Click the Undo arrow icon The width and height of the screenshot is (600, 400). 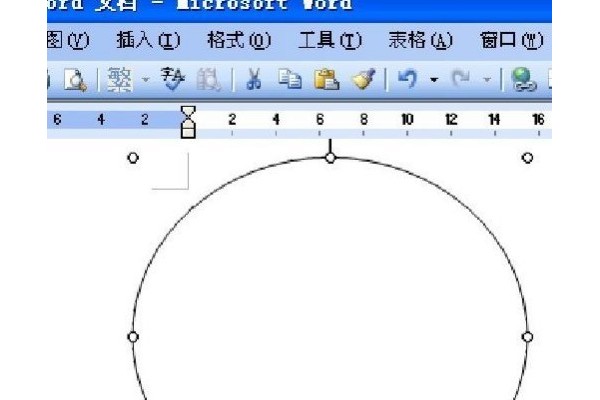[407, 78]
